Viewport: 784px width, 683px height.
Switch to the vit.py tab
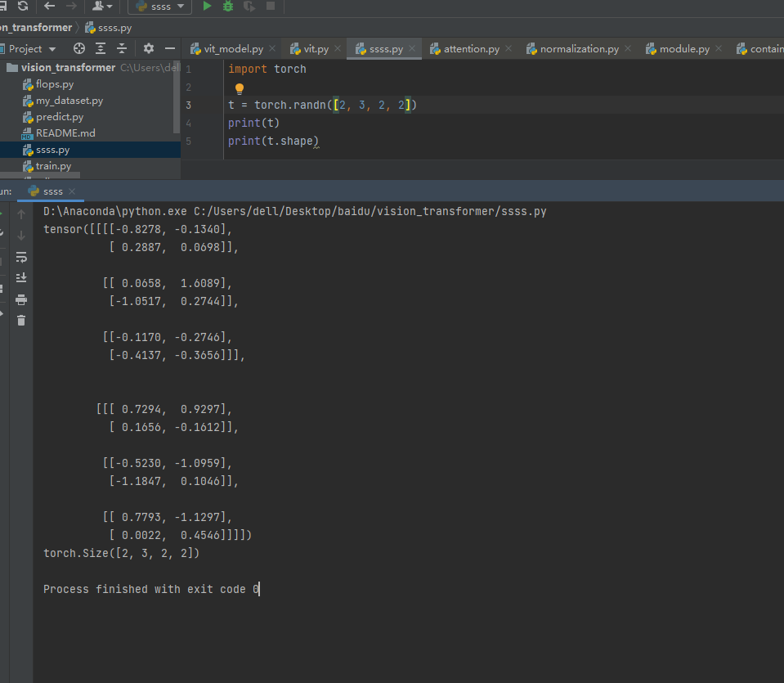coord(316,48)
